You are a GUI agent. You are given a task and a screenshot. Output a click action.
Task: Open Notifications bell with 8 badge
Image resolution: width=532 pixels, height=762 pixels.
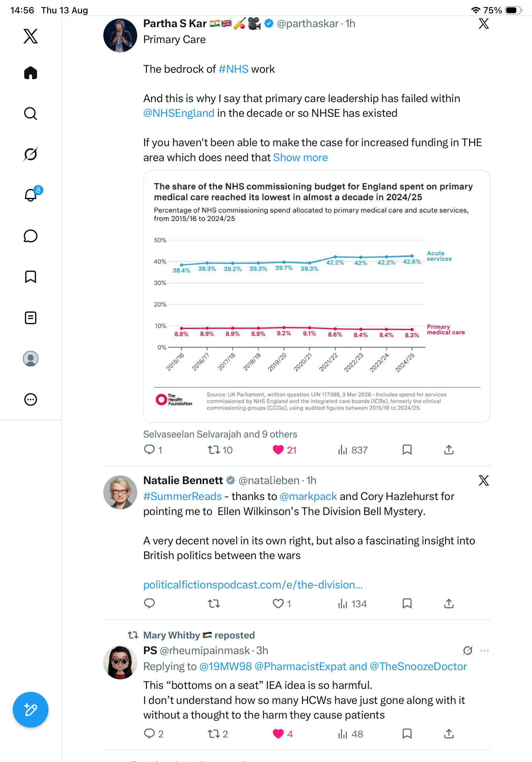[x=32, y=194]
